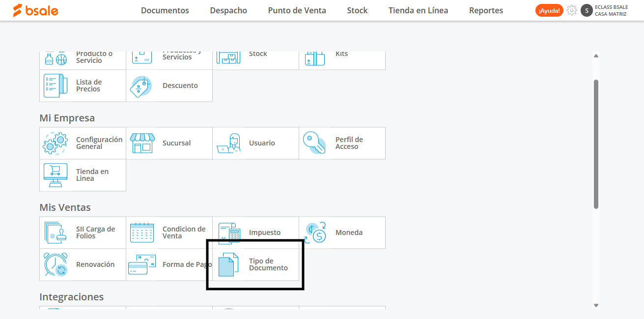Open the Reportes menu

(486, 10)
